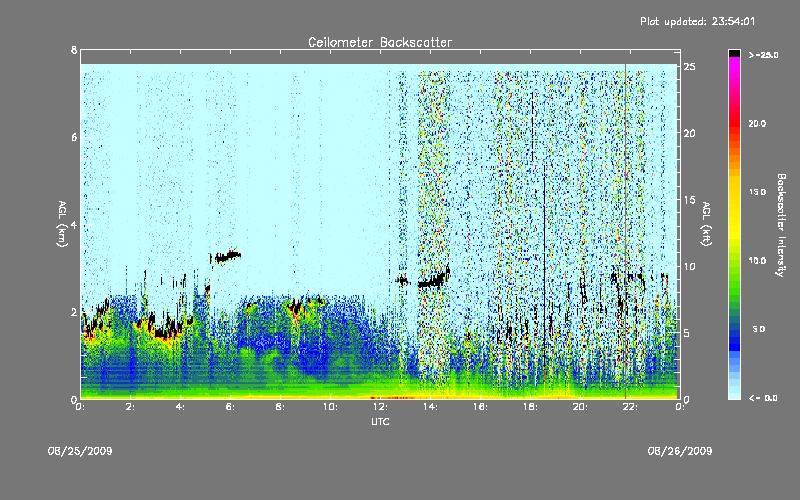Click the 6 km tick label on left axis

pyautogui.click(x=74, y=137)
